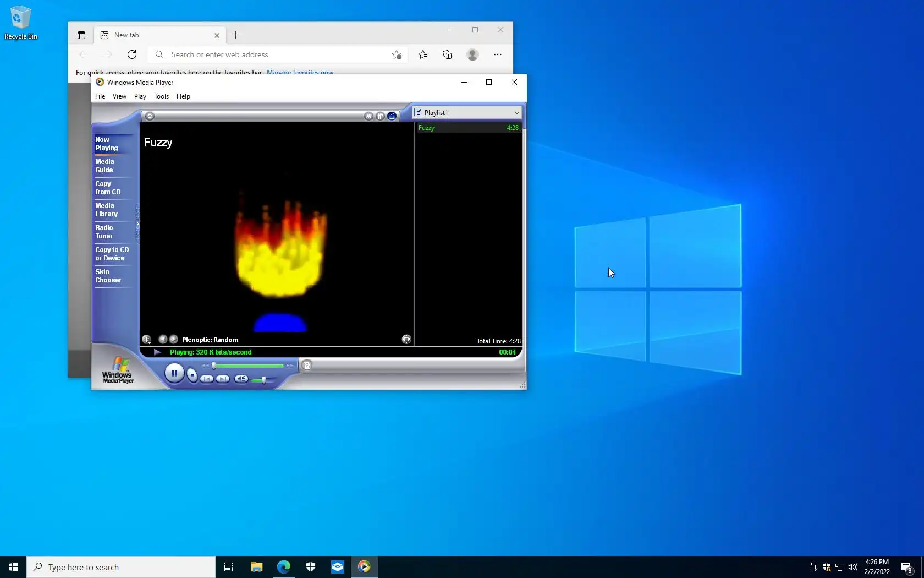
Task: Click the elapsed time 00:04 display
Action: [507, 352]
